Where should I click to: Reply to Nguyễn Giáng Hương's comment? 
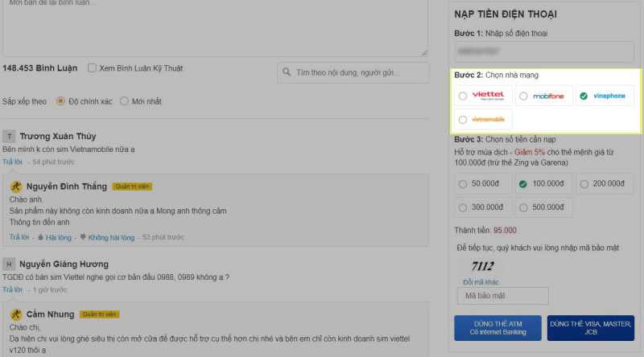[12, 289]
